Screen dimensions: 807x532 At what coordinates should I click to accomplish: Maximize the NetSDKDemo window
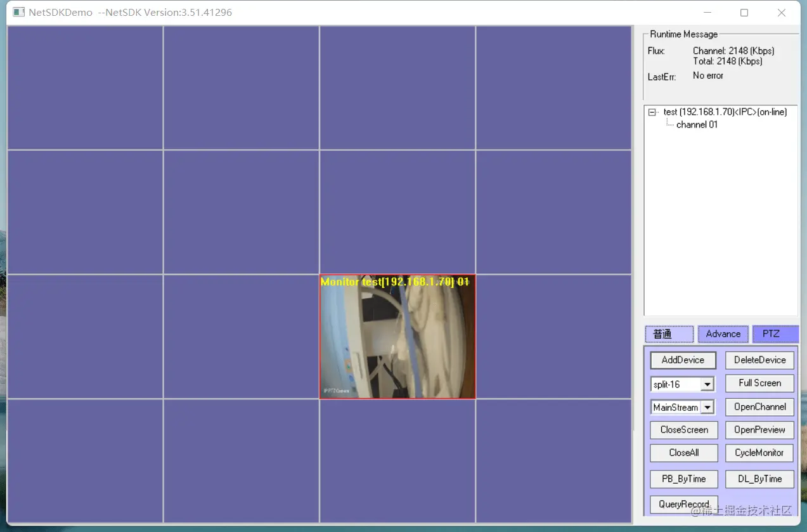coord(744,13)
